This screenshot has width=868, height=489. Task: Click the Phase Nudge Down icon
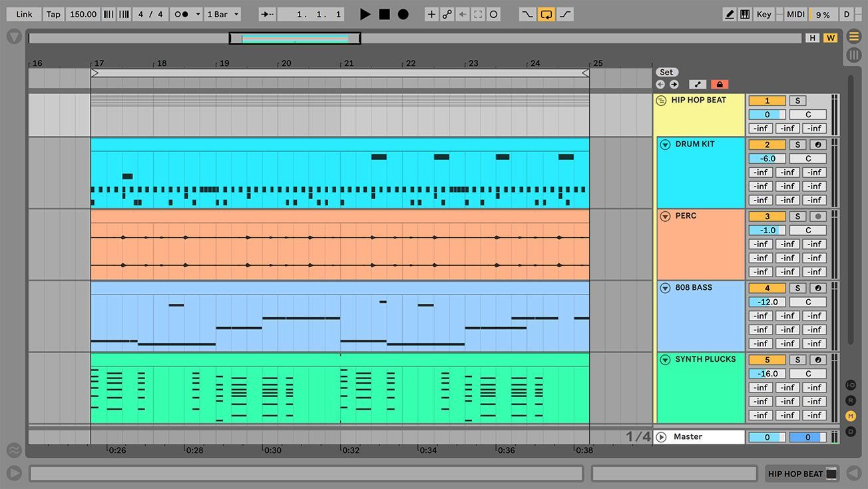[x=108, y=14]
